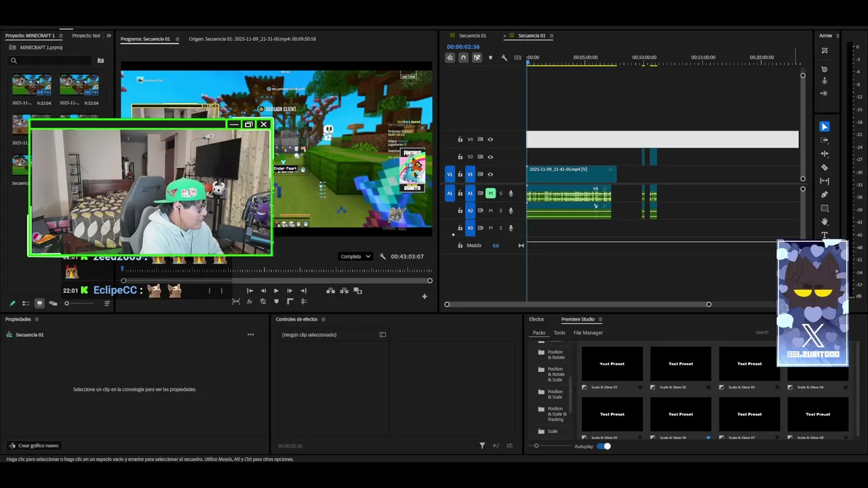868x488 pixels.
Task: Enable voice-over record on A1 track
Action: [x=511, y=193]
